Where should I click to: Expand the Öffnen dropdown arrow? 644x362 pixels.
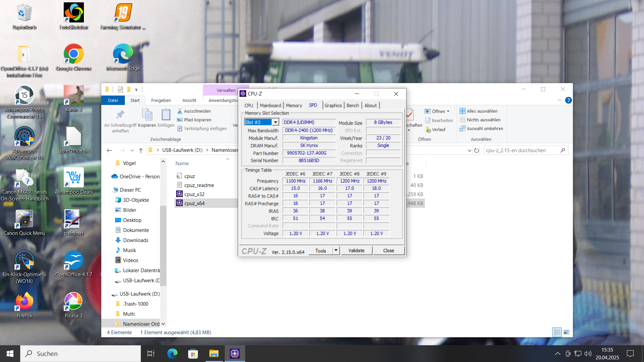click(x=448, y=111)
